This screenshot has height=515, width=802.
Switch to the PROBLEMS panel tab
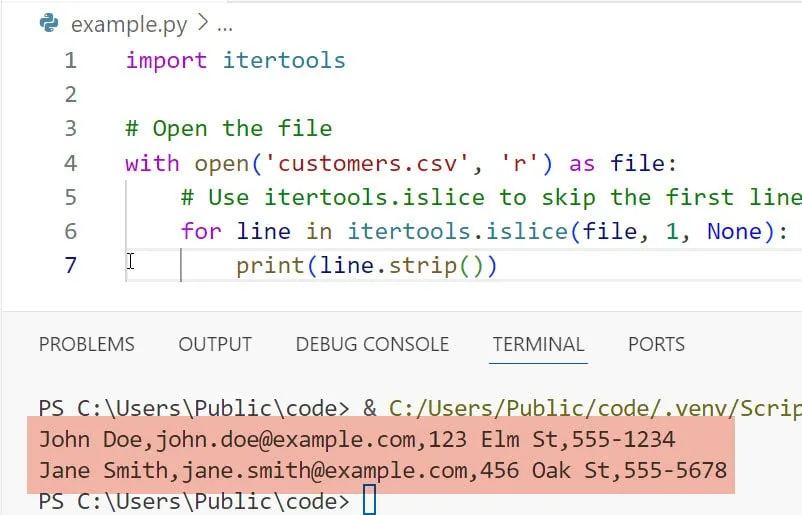click(86, 344)
